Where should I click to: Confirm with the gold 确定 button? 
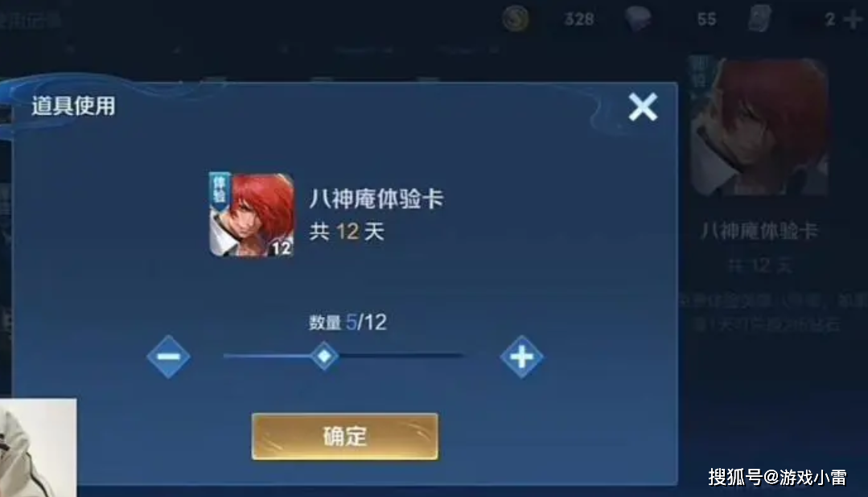pos(345,436)
